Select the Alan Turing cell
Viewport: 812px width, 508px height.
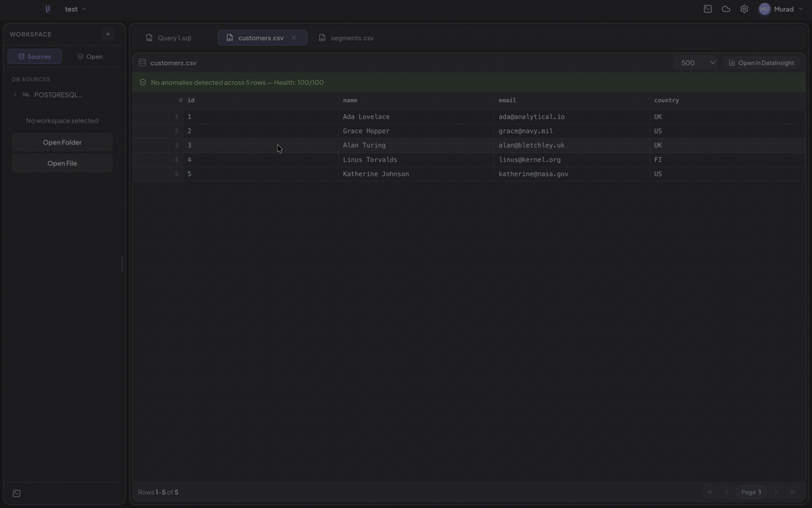point(416,145)
